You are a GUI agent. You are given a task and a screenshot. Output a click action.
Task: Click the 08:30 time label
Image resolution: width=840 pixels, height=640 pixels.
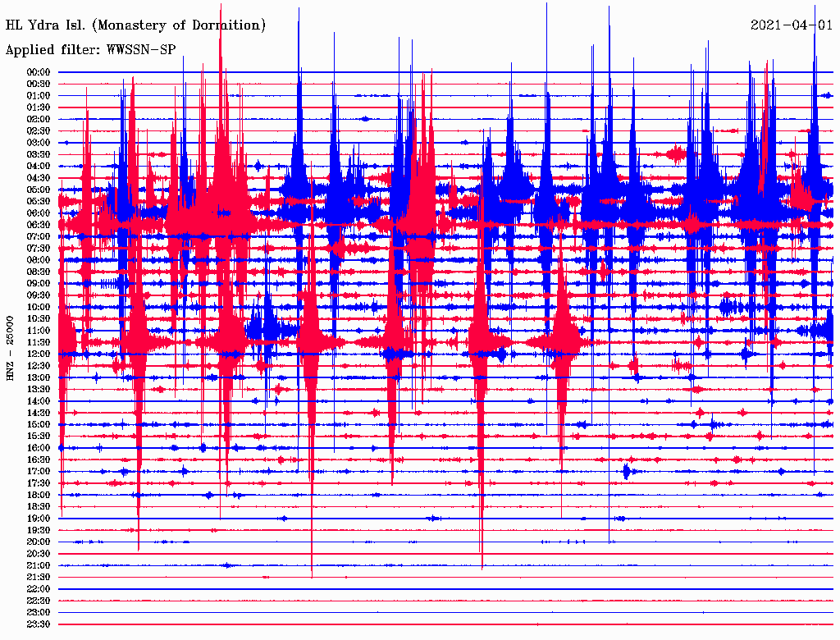(x=39, y=272)
